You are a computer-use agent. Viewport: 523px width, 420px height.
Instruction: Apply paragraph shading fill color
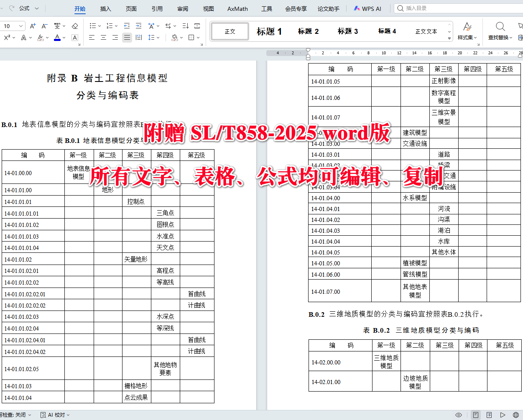[x=175, y=38]
